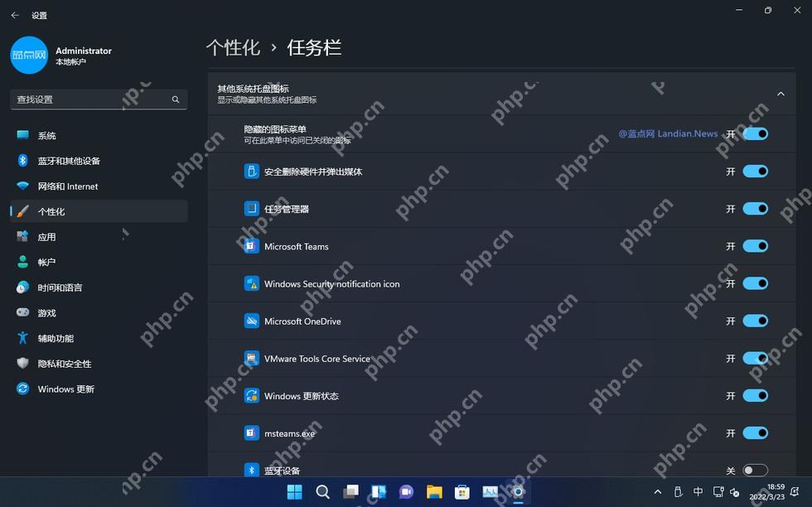812x507 pixels.
Task: Toggle off 隐藏的图标菜单 switch
Action: tap(755, 133)
